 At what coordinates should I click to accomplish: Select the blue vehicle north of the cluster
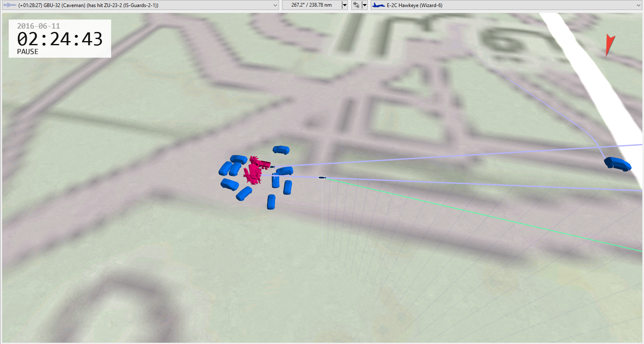point(281,150)
